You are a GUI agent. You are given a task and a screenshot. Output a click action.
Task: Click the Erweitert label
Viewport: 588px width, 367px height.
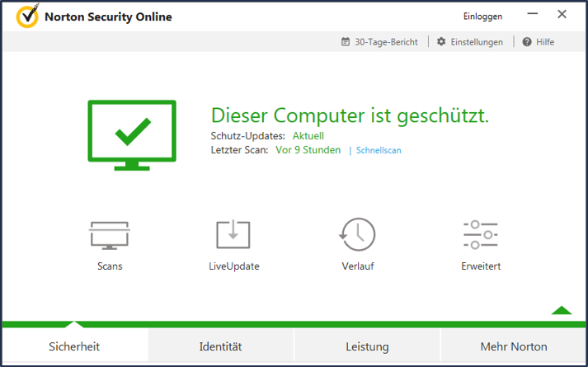(x=481, y=266)
